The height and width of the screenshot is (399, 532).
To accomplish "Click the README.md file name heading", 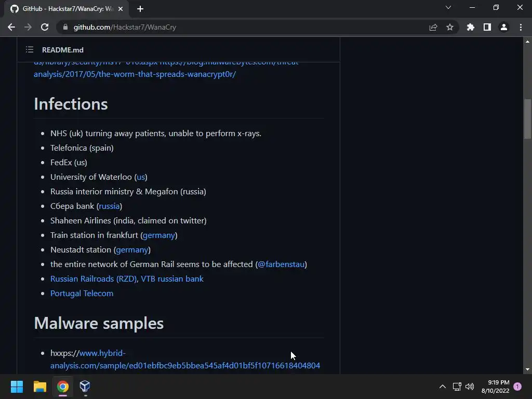I will 63,50.
